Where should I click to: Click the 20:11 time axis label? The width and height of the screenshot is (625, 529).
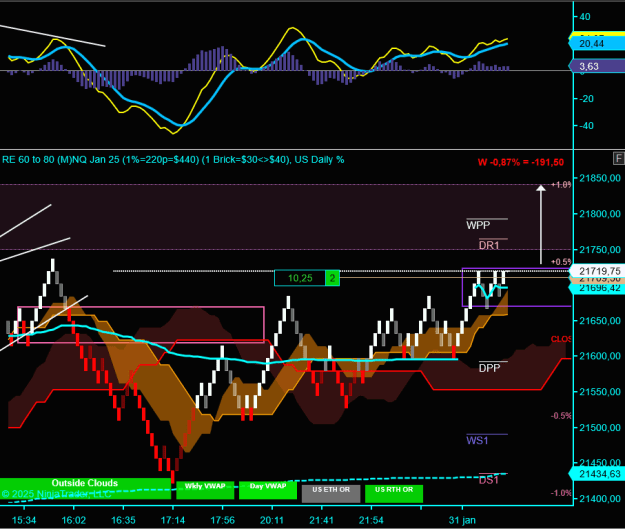coord(272,520)
